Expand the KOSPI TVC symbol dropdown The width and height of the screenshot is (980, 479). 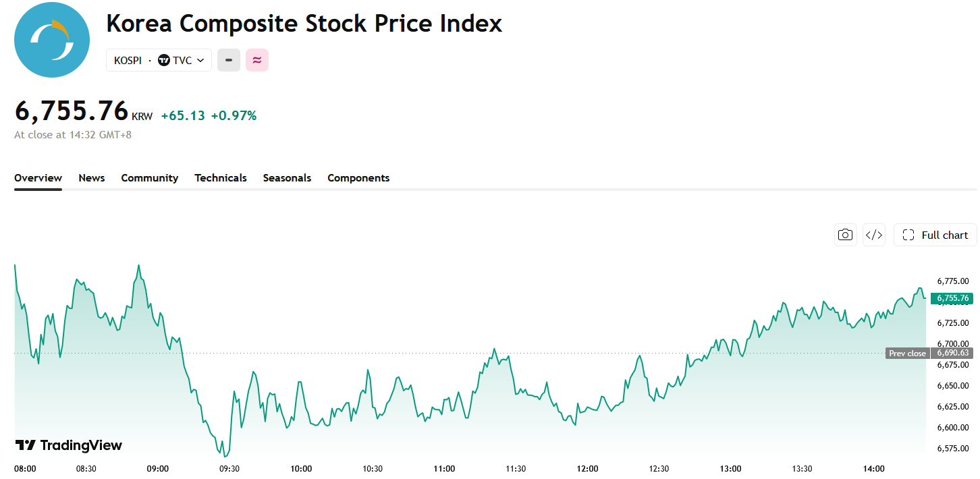coord(159,60)
